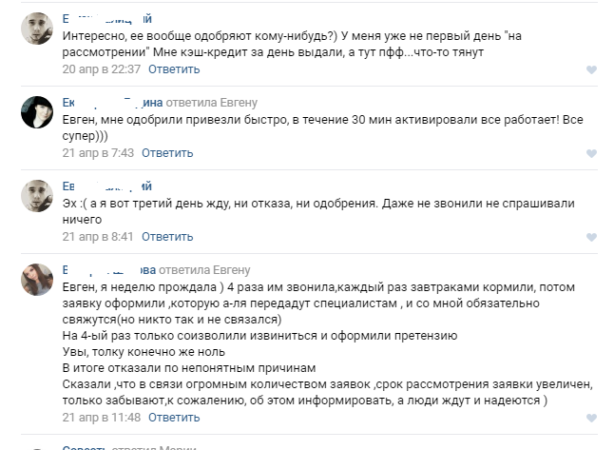Screen dimensions: 614x450
Task: Open avatar next to the 'Эх :( а я вот третий день' comment
Action: pyautogui.click(x=37, y=196)
